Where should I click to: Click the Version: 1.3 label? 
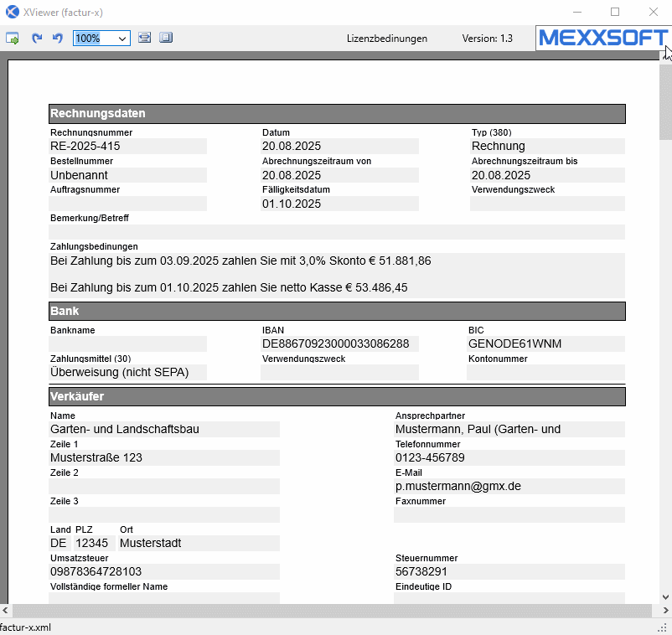488,39
